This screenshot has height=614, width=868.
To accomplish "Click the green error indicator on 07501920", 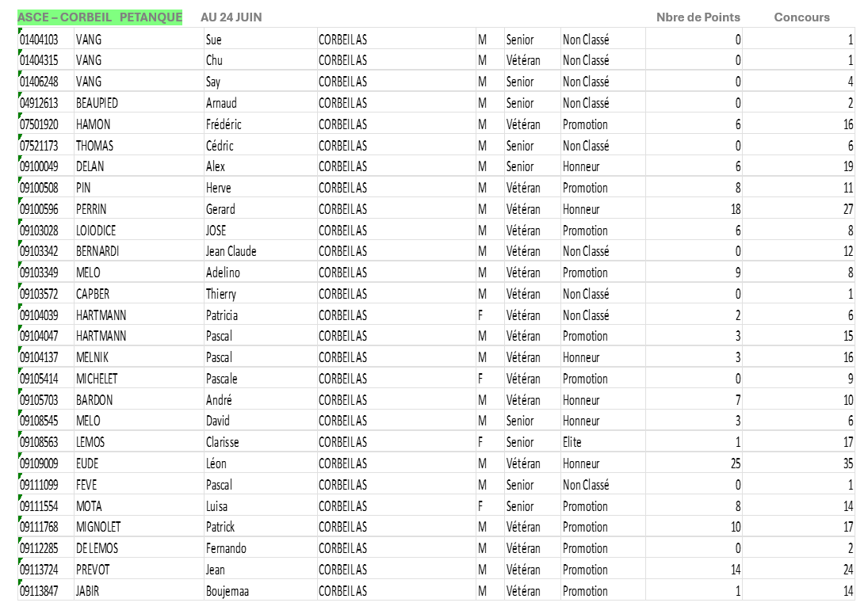I will click(20, 116).
